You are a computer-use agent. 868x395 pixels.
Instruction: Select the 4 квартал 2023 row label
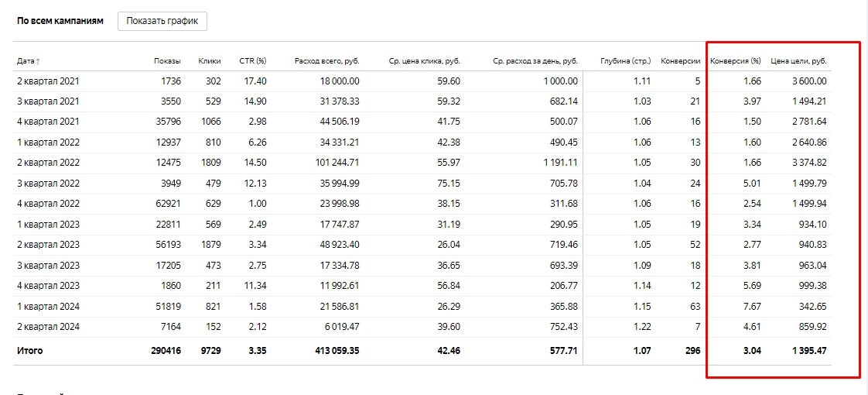[48, 286]
